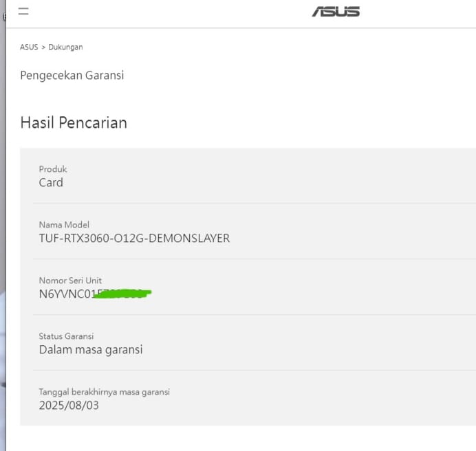This screenshot has height=451, width=476.
Task: Go to ASUS breadcrumb link
Action: 29,47
